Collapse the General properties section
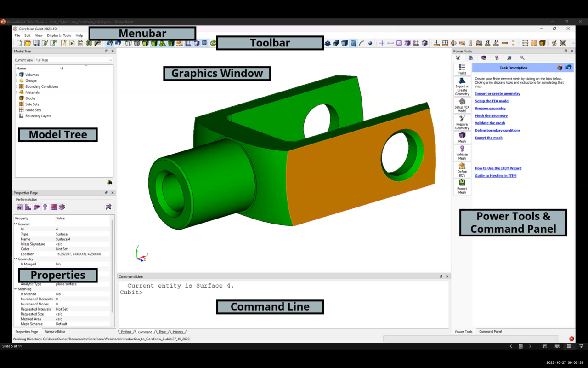588x368 pixels. (16, 224)
